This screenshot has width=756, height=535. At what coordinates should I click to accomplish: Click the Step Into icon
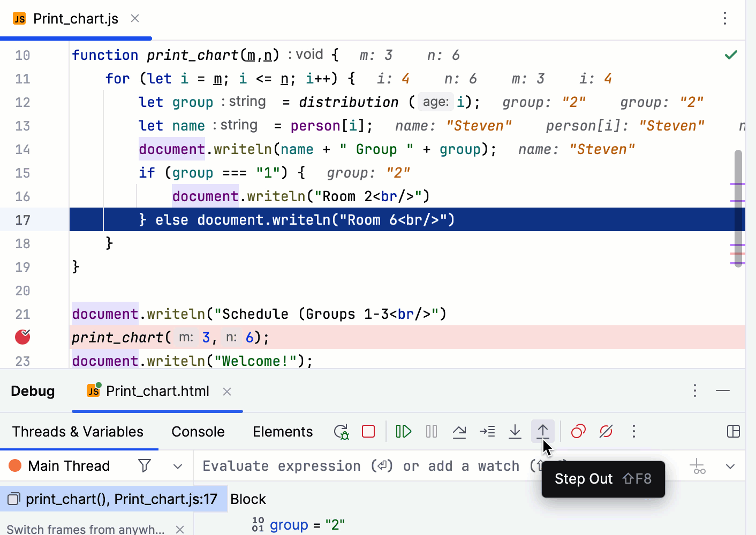click(x=515, y=431)
